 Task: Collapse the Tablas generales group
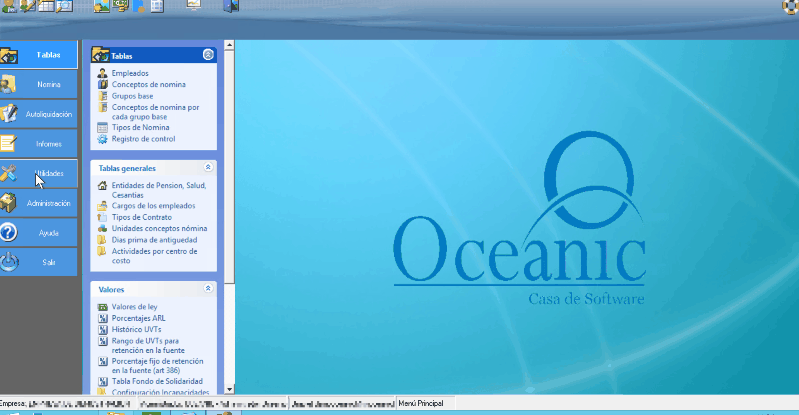(x=208, y=168)
